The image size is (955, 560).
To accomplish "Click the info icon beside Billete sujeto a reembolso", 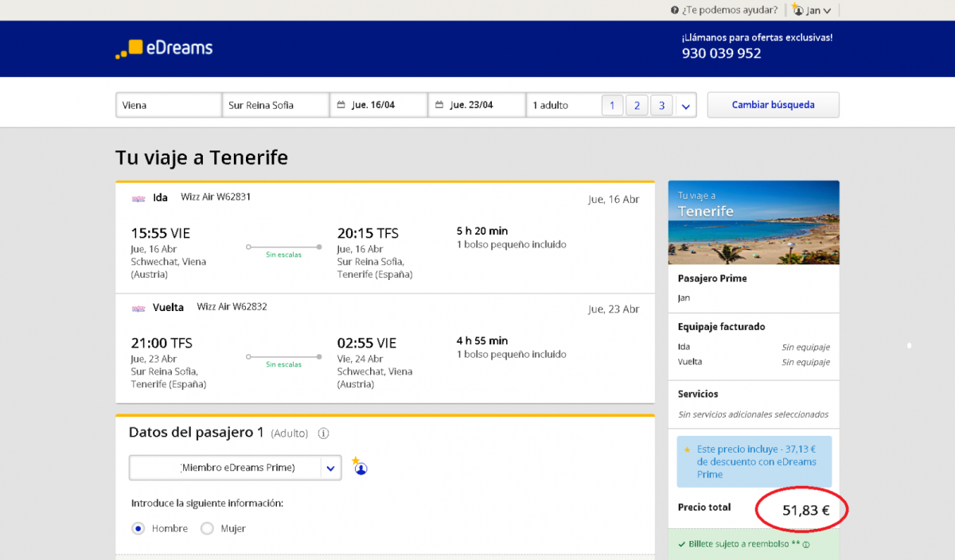I will pos(806,545).
